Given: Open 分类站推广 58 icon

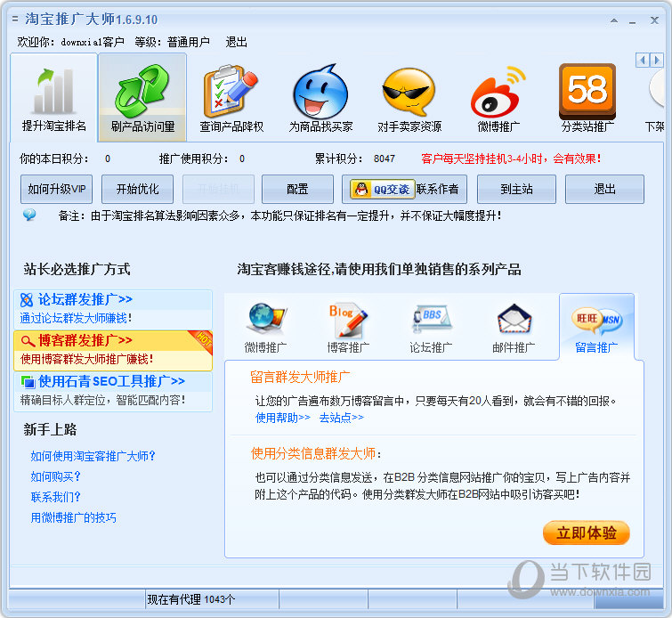Looking at the screenshot, I should pyautogui.click(x=587, y=91).
